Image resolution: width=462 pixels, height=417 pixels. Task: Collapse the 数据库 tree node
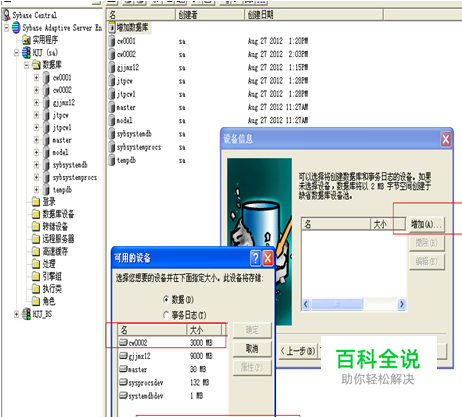coord(26,65)
